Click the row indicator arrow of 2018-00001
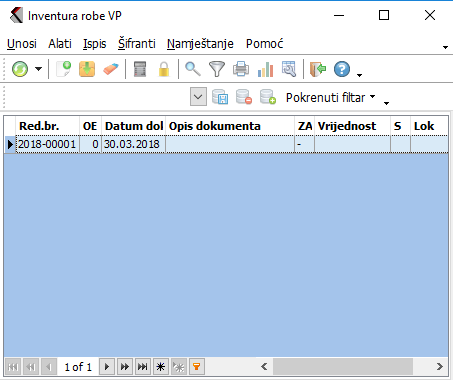The width and height of the screenshot is (453, 380). 10,144
